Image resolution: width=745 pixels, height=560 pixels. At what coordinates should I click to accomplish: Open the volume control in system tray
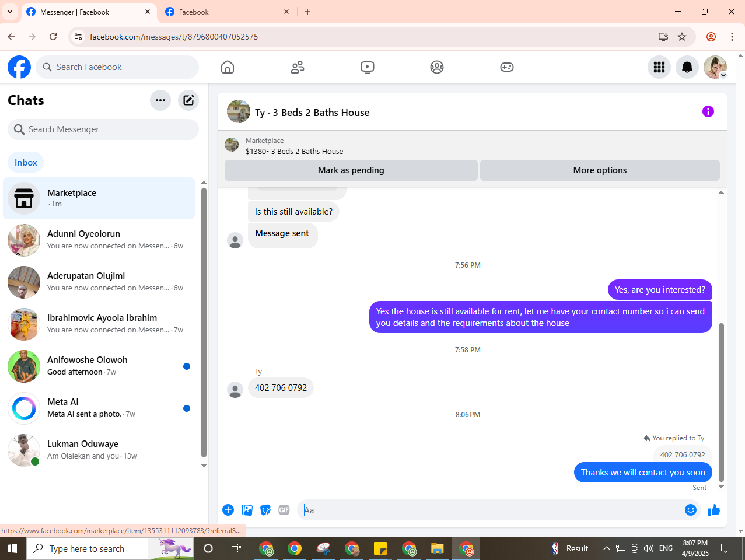click(649, 548)
